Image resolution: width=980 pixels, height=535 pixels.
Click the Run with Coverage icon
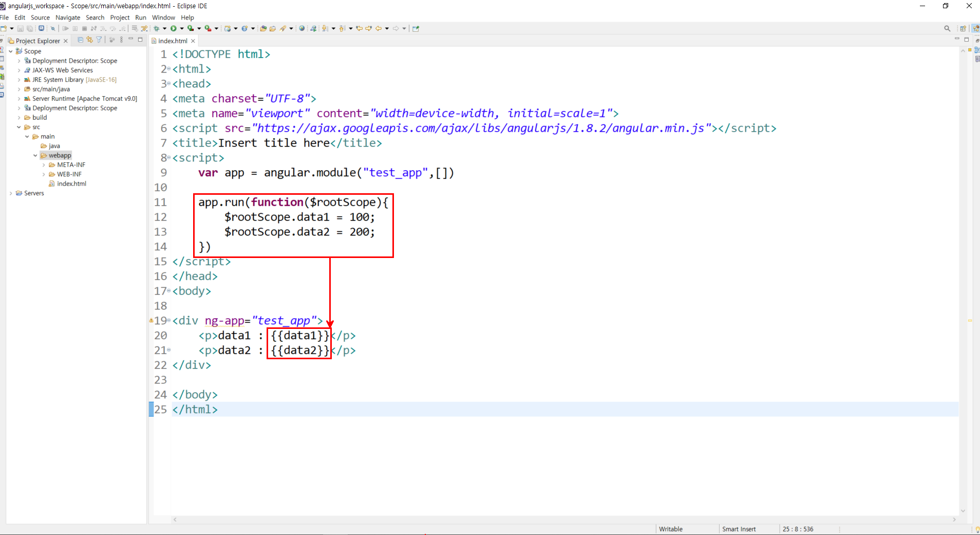(191, 28)
